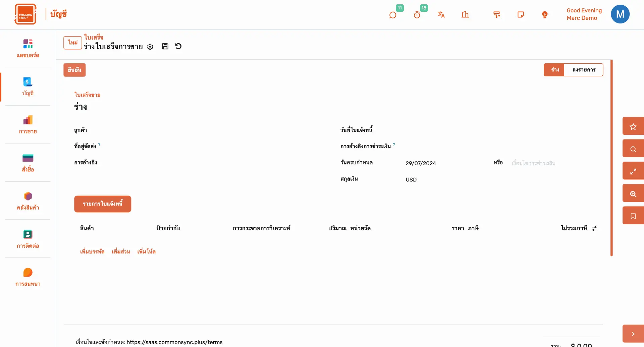Open the gear settings icon beside the invoice title
This screenshot has width=644, height=347.
coord(150,47)
